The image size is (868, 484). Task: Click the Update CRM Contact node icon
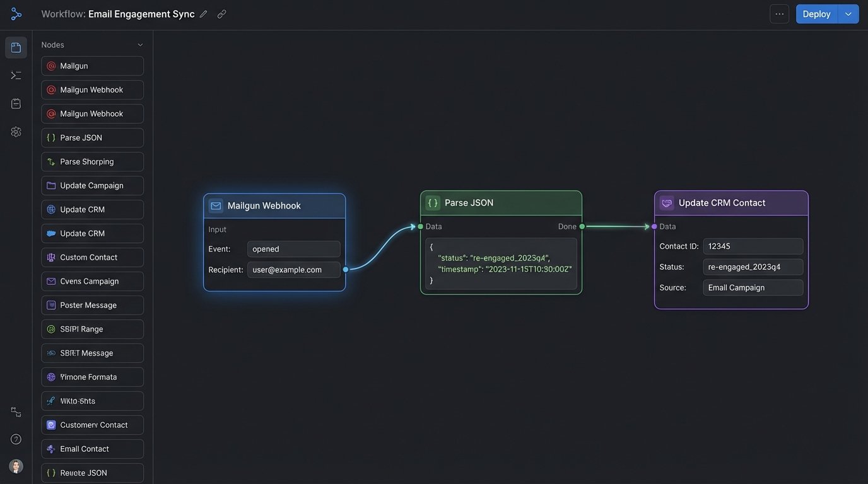coord(666,203)
